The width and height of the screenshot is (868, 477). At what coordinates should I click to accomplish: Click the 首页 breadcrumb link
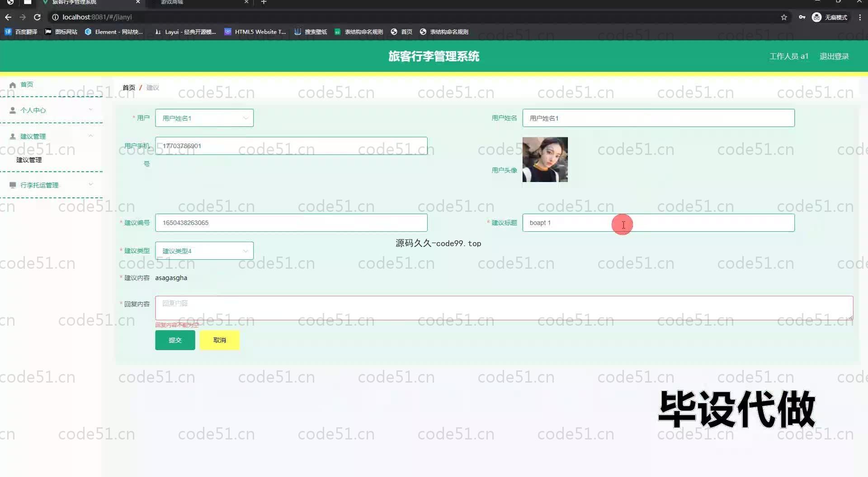coord(129,88)
